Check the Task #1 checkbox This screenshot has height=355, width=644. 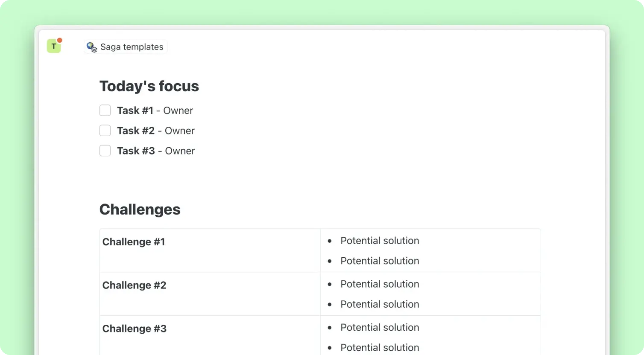[x=105, y=111]
